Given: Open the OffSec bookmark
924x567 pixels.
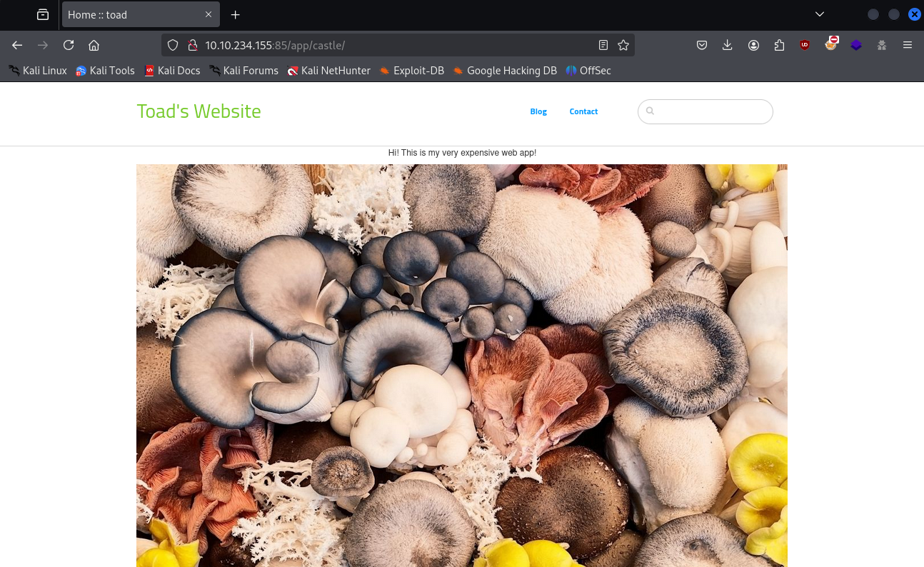Looking at the screenshot, I should [588, 70].
